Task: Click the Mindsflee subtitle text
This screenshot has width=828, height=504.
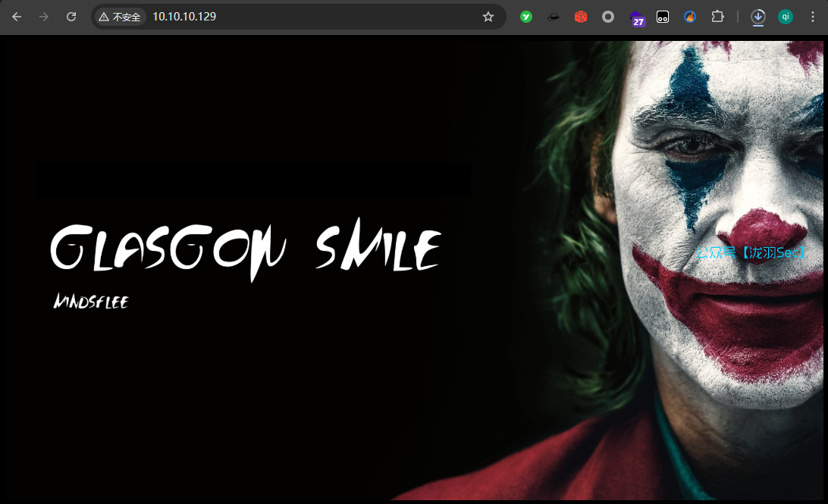Action: 91,302
